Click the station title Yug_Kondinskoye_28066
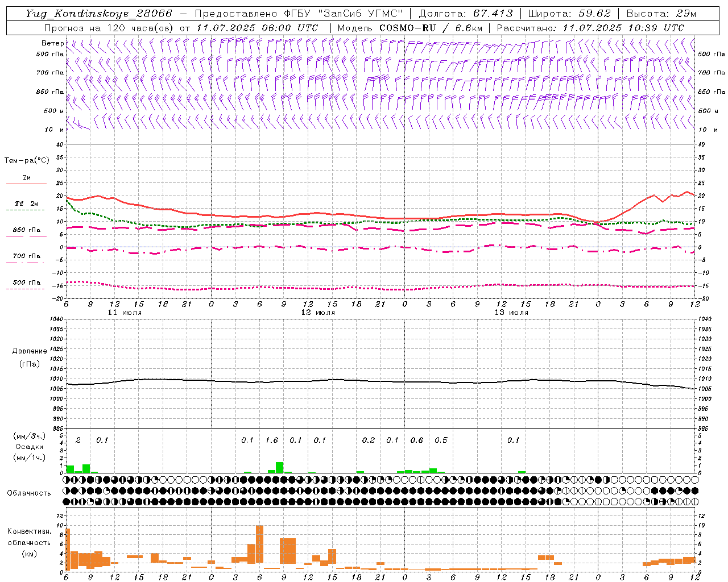Screen dimensions: 728x582 coord(98,14)
